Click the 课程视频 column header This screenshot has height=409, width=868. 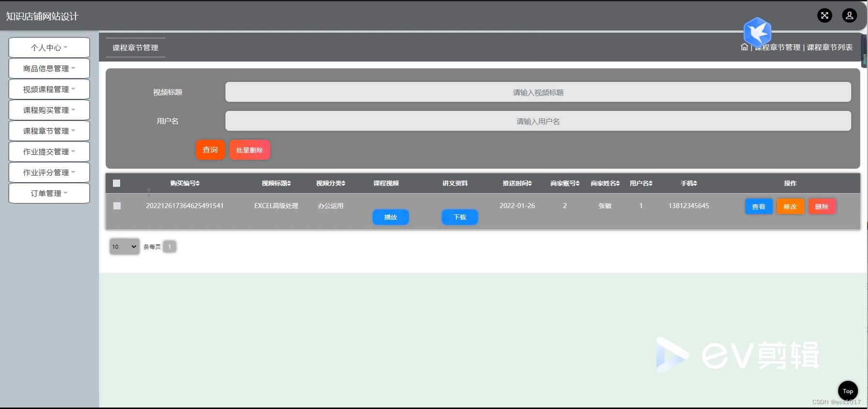(x=386, y=183)
